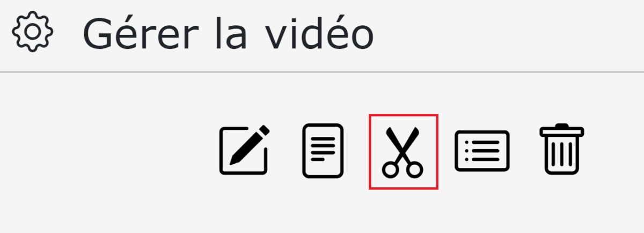Open settings via the cog icon
Screen dimensions: 644x233
tap(32, 31)
